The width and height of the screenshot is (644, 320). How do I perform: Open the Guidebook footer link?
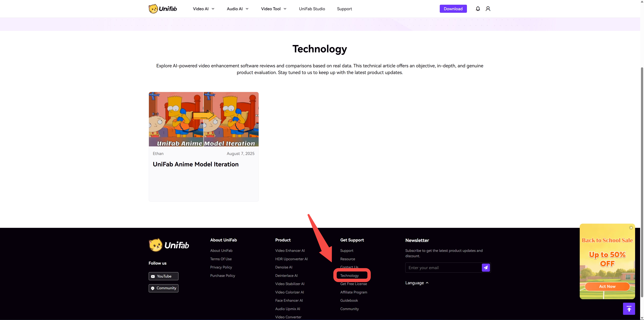349,301
